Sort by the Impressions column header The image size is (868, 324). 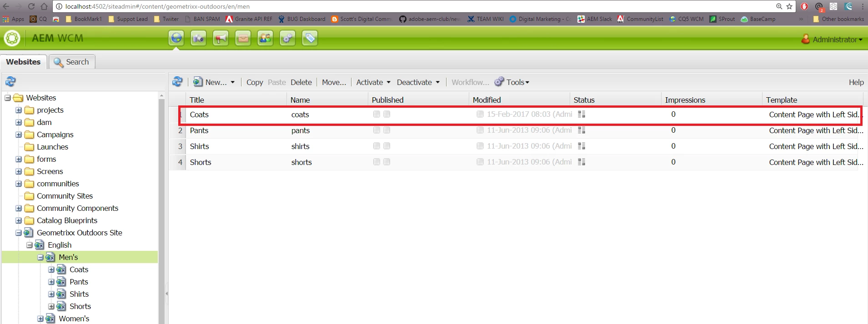[711, 100]
